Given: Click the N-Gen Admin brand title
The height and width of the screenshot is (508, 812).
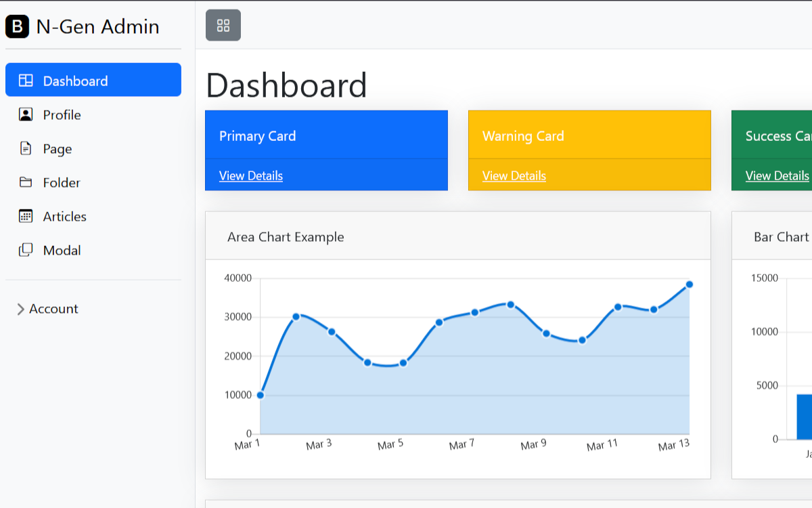Looking at the screenshot, I should pos(97,26).
